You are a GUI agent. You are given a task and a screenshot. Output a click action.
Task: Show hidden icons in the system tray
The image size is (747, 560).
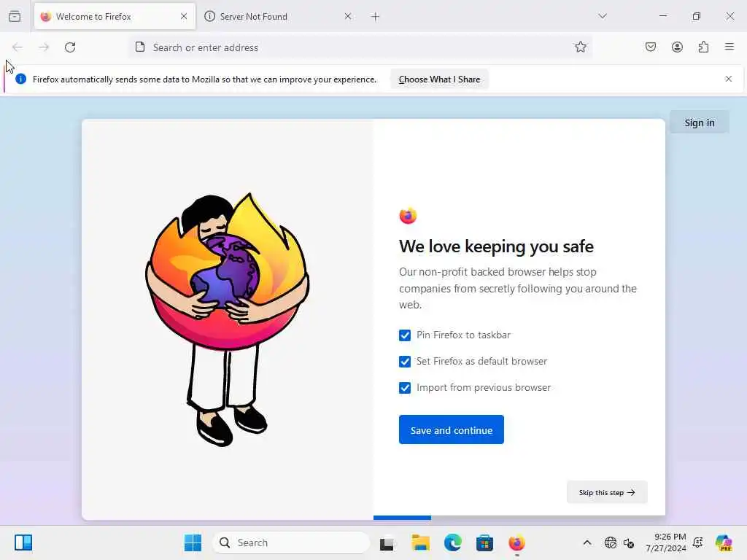pos(587,542)
